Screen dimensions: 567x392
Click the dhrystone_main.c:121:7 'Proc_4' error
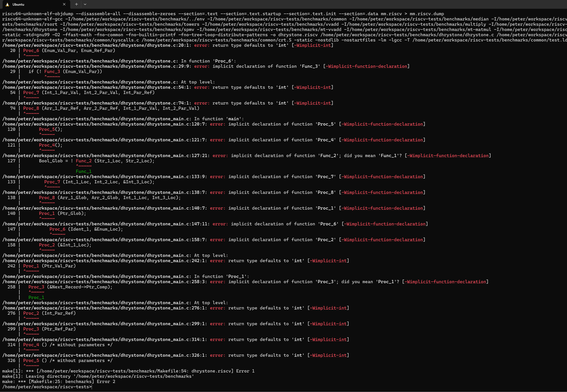point(214,140)
